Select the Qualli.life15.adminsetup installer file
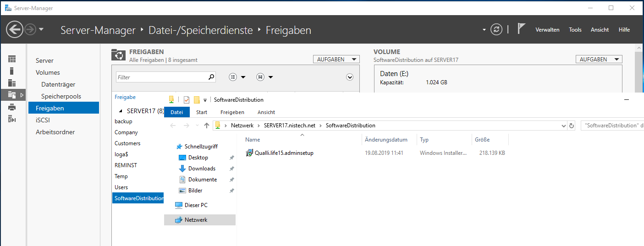This screenshot has width=644, height=246. pos(284,153)
